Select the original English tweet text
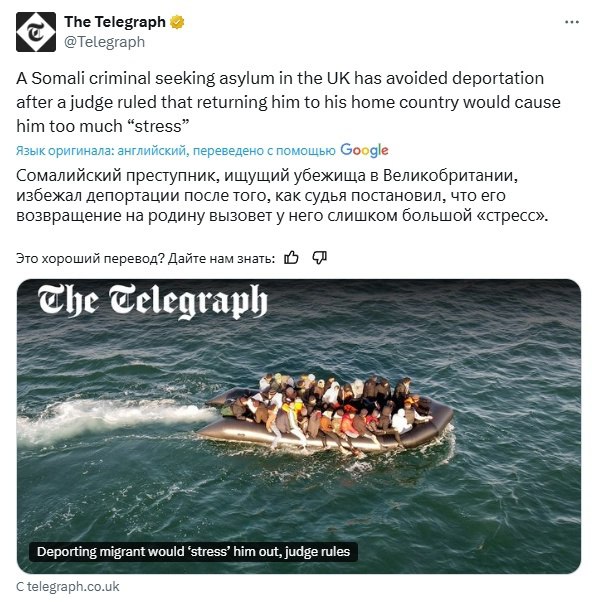Screen dimensions: 592x602 pos(288,102)
